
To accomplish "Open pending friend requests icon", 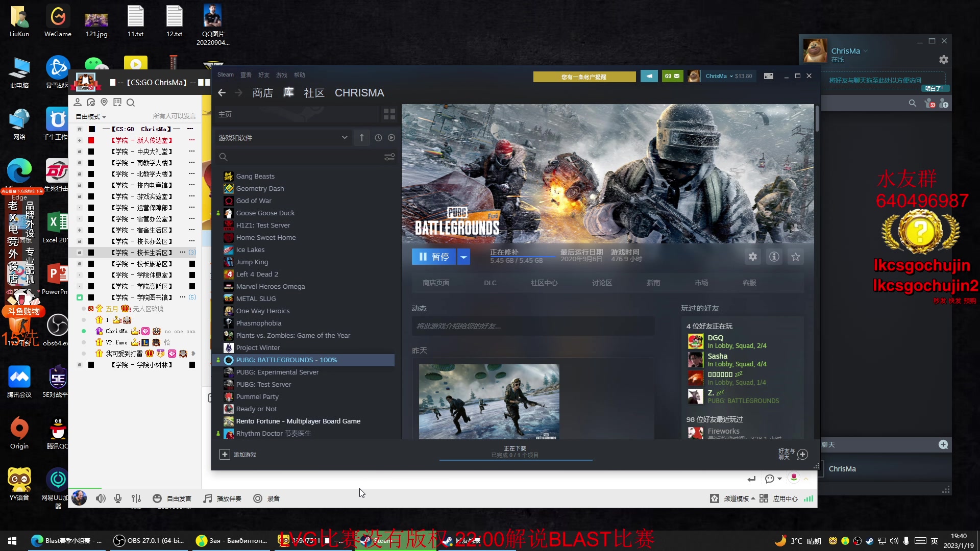I will (x=929, y=104).
